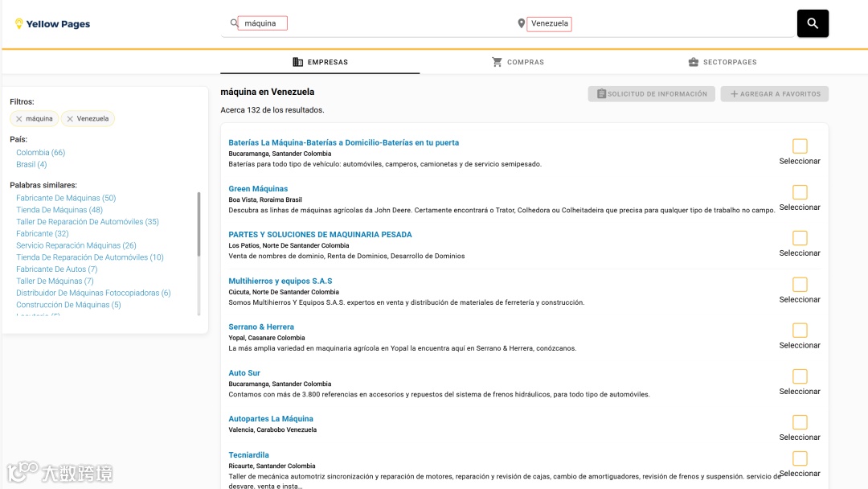Select Fabricante De Autos (7)
This screenshot has height=489, width=868.
(56, 269)
